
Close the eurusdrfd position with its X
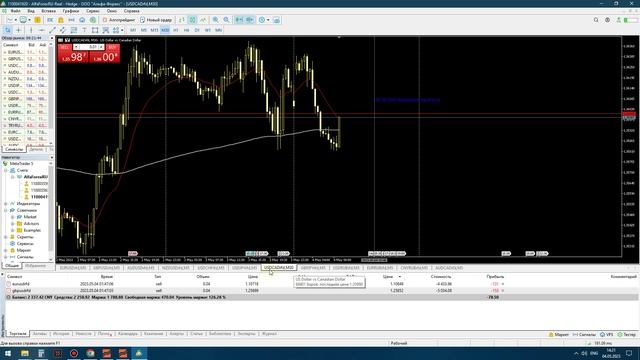(x=503, y=284)
